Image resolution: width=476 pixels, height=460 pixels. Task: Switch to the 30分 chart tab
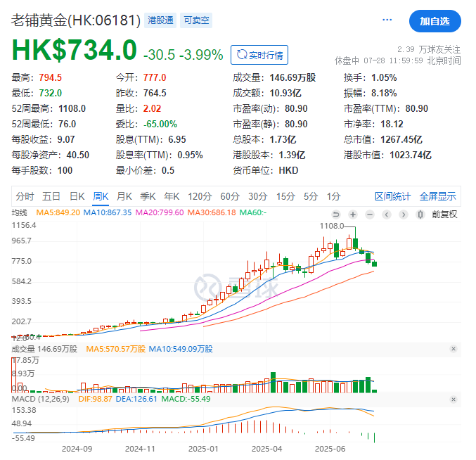(x=258, y=196)
